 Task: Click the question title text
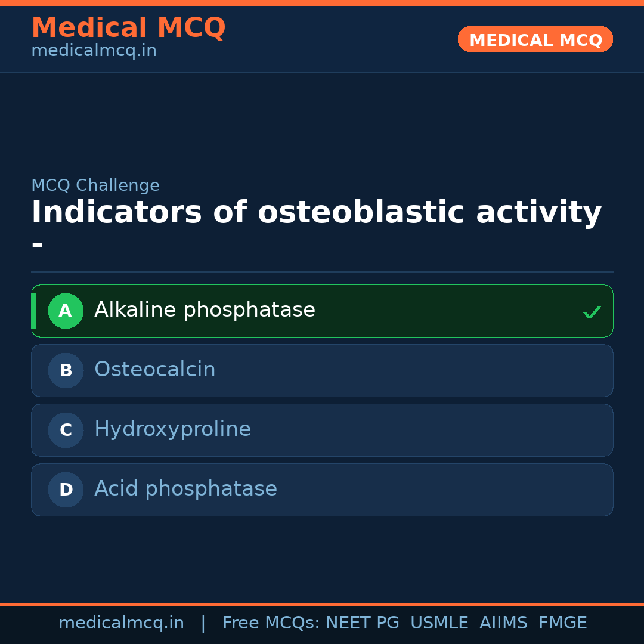pyautogui.click(x=316, y=212)
